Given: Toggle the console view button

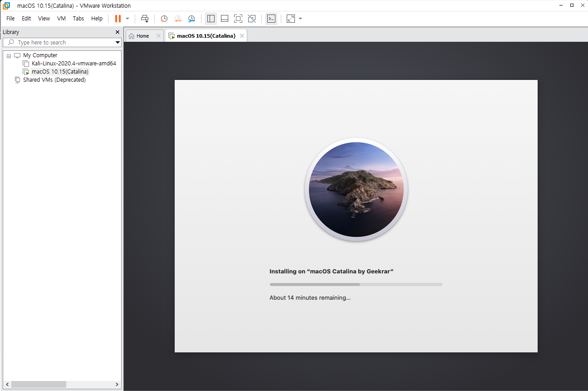Looking at the screenshot, I should [271, 19].
